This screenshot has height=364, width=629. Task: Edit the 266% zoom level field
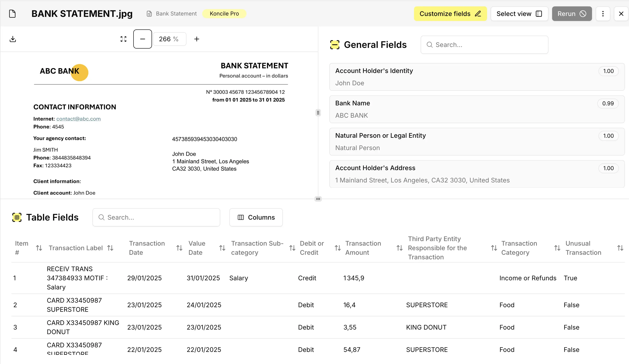tap(170, 39)
